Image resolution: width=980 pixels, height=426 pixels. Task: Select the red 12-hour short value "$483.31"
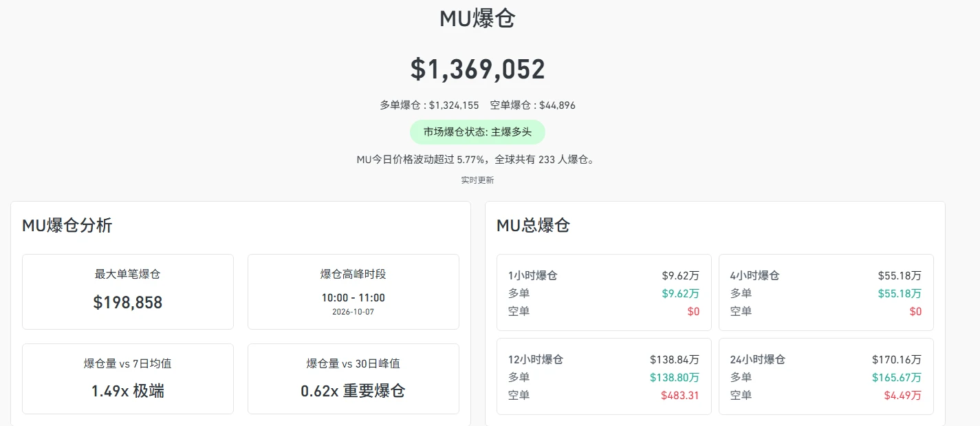[680, 396]
